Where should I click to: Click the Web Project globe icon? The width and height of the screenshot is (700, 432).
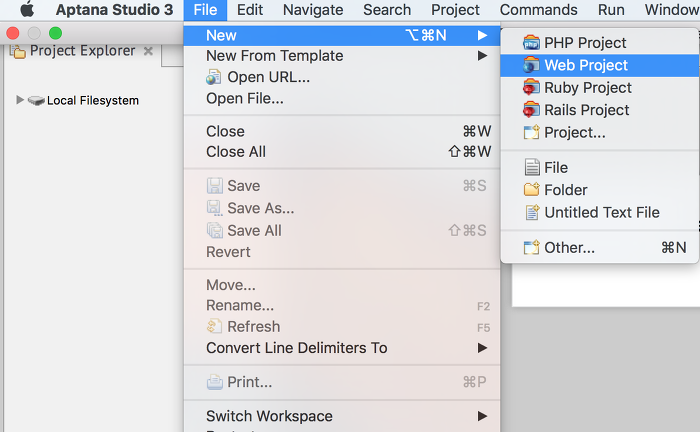(x=531, y=65)
